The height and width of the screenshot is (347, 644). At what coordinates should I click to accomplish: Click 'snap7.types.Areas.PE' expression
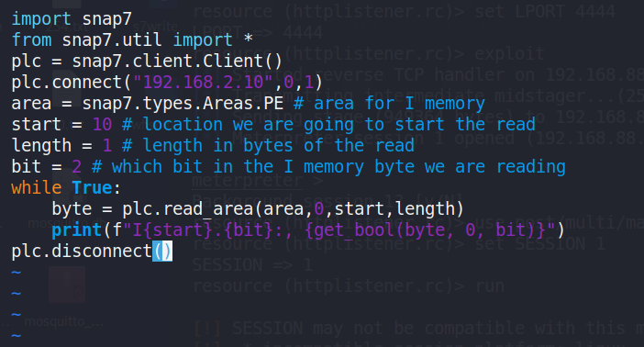pyautogui.click(x=183, y=104)
